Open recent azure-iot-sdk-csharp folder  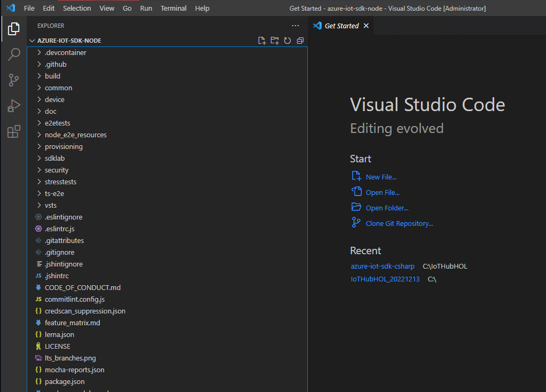click(x=383, y=266)
